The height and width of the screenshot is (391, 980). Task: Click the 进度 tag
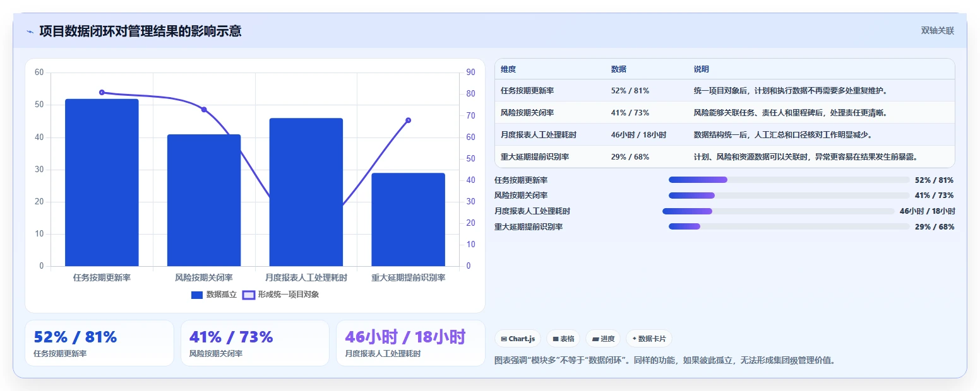[x=603, y=339]
